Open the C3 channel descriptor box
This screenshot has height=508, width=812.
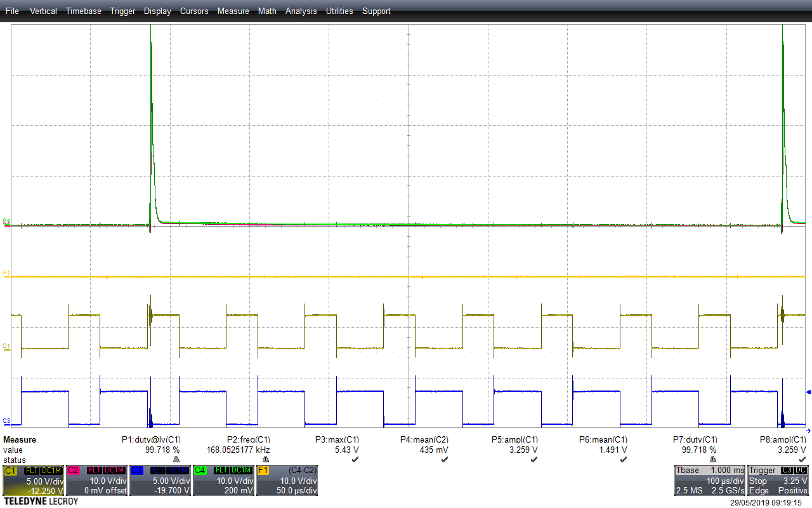pyautogui.click(x=160, y=480)
